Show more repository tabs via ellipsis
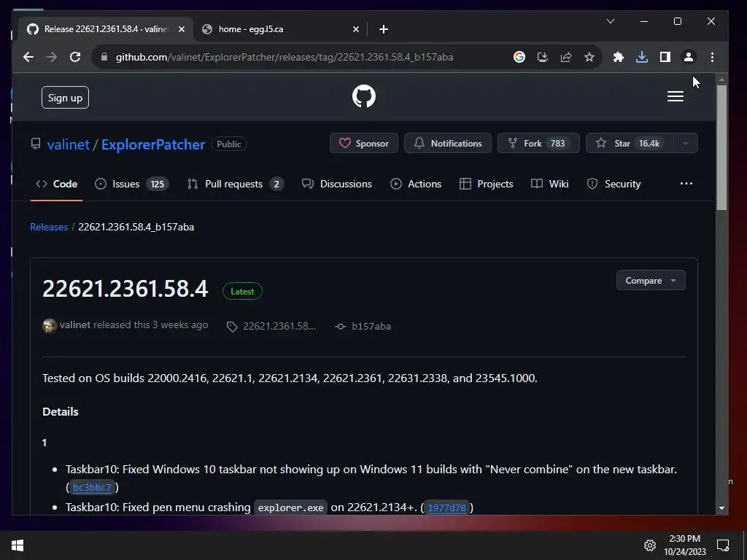747x560 pixels. [x=686, y=184]
